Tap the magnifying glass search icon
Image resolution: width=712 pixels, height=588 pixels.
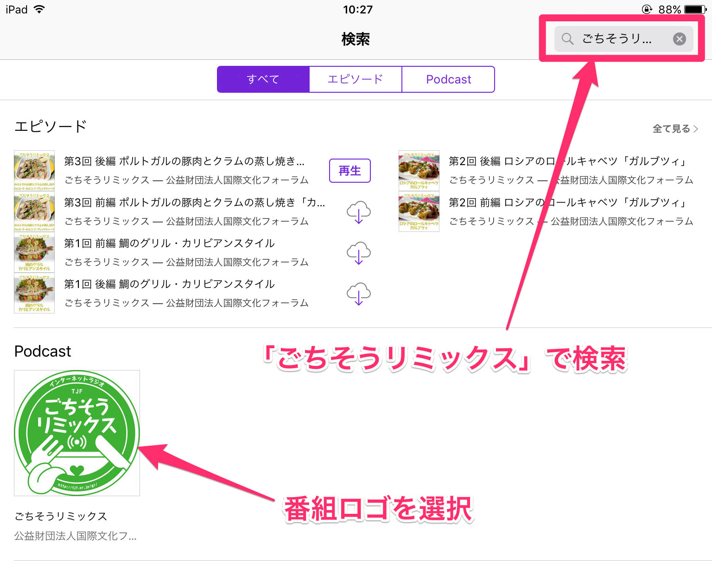(x=567, y=39)
